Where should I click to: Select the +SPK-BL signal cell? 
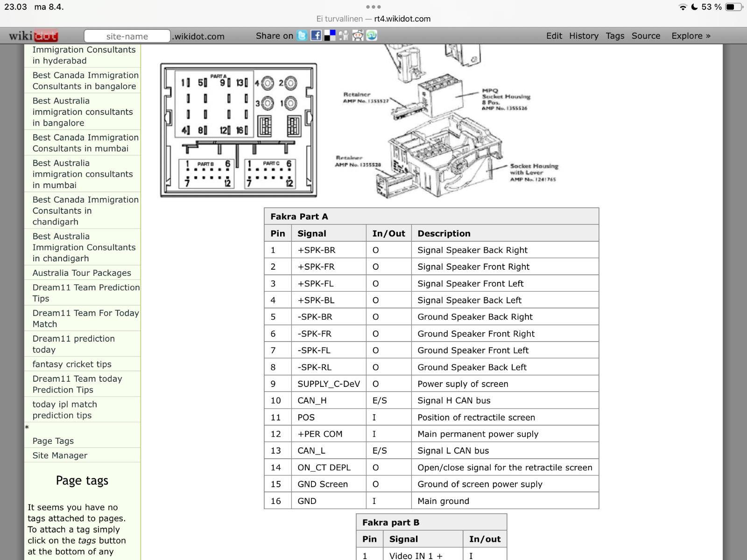(x=329, y=300)
